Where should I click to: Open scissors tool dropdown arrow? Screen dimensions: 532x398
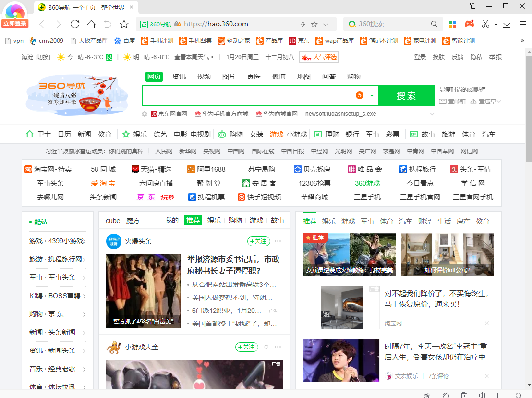coord(496,25)
